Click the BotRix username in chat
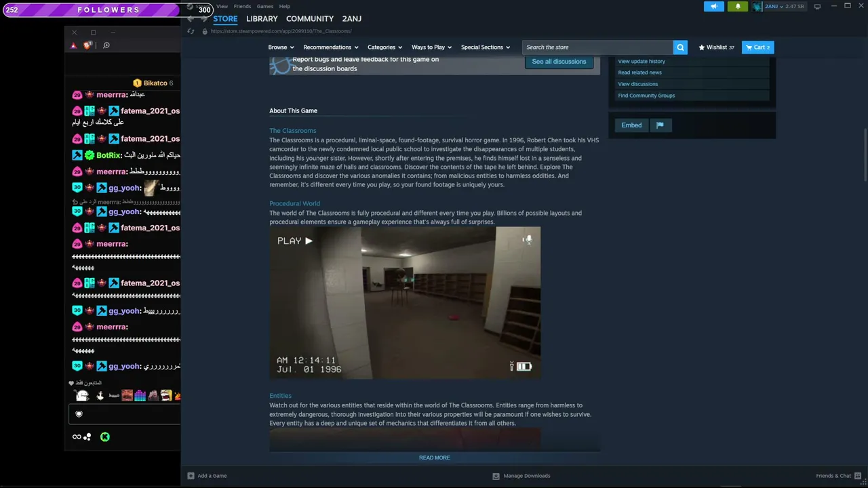The image size is (868, 488). tap(108, 155)
